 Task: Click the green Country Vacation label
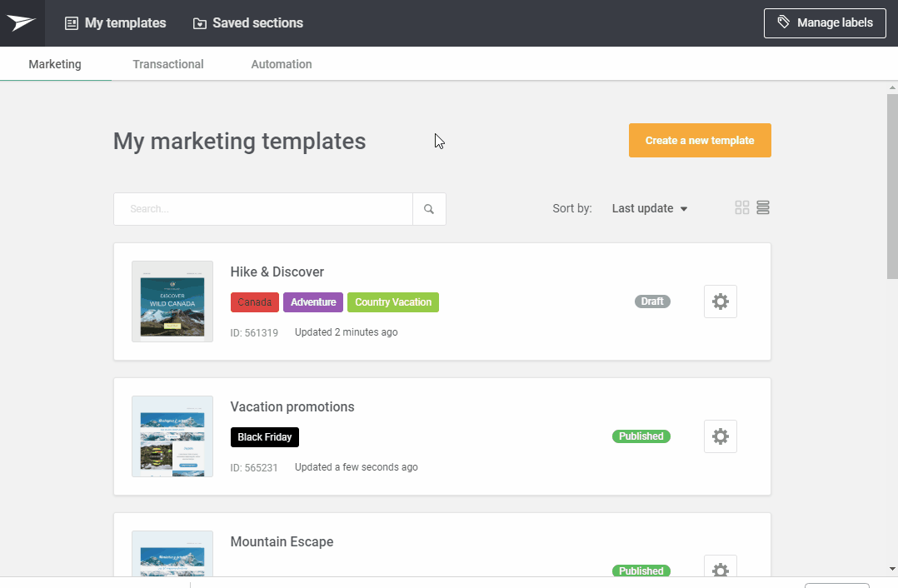click(393, 302)
